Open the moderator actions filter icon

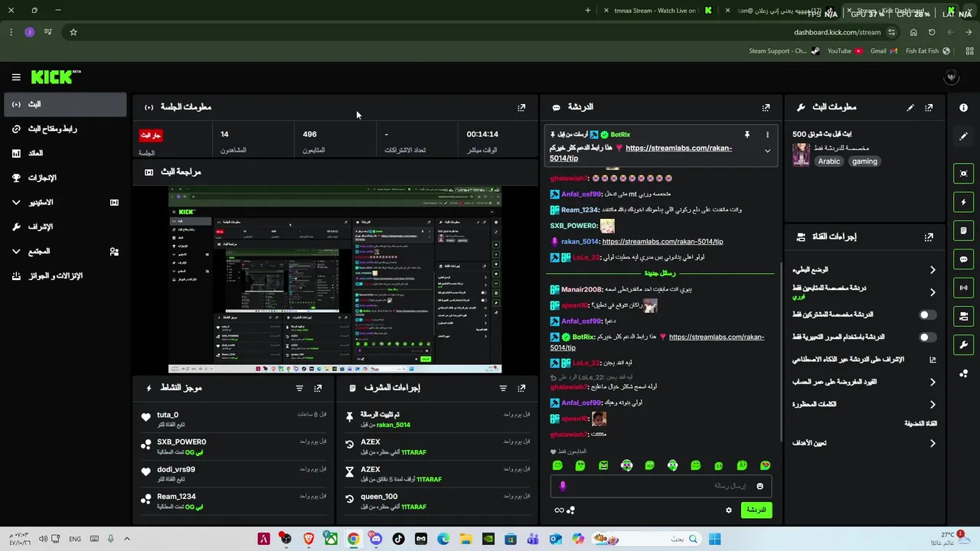pyautogui.click(x=503, y=388)
